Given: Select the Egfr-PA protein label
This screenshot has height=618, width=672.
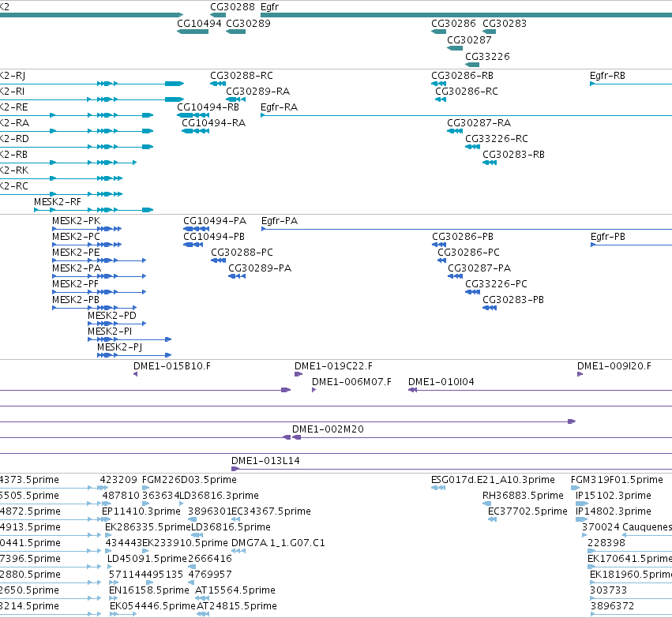Looking at the screenshot, I should [280, 220].
